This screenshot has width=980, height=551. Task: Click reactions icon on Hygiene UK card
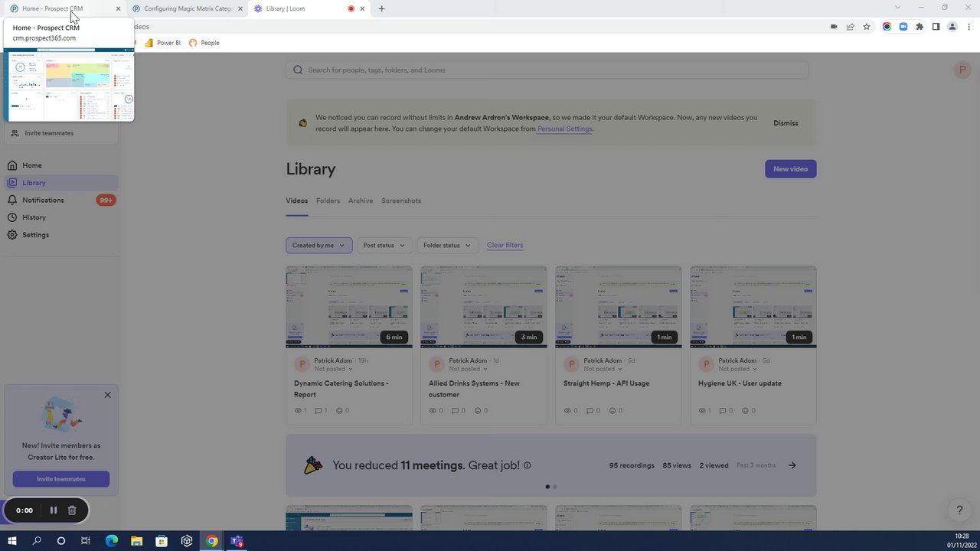tap(744, 411)
